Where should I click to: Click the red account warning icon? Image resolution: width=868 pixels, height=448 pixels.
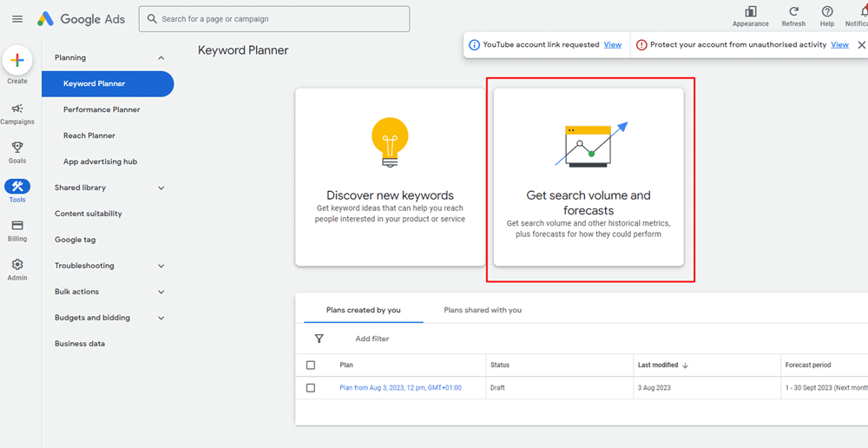[x=641, y=45]
